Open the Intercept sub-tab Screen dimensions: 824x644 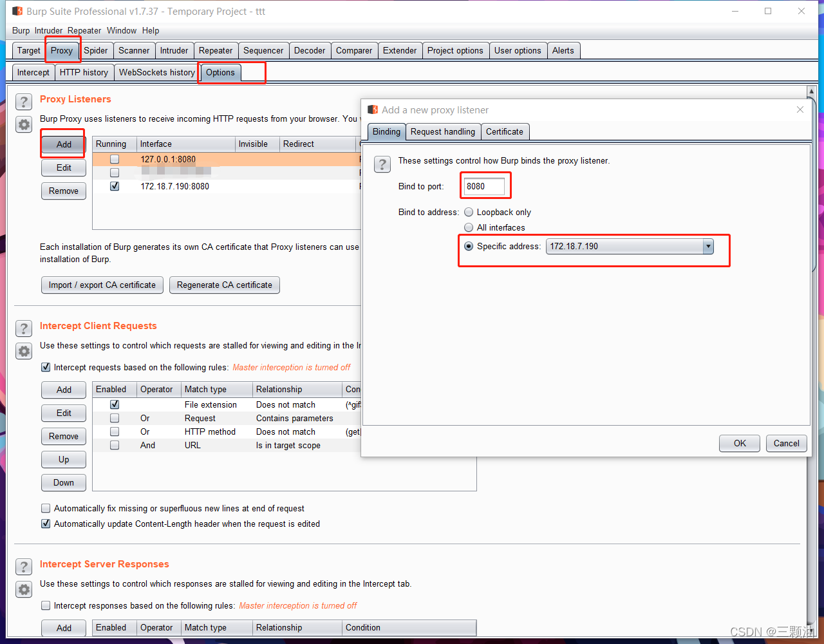[x=33, y=72]
